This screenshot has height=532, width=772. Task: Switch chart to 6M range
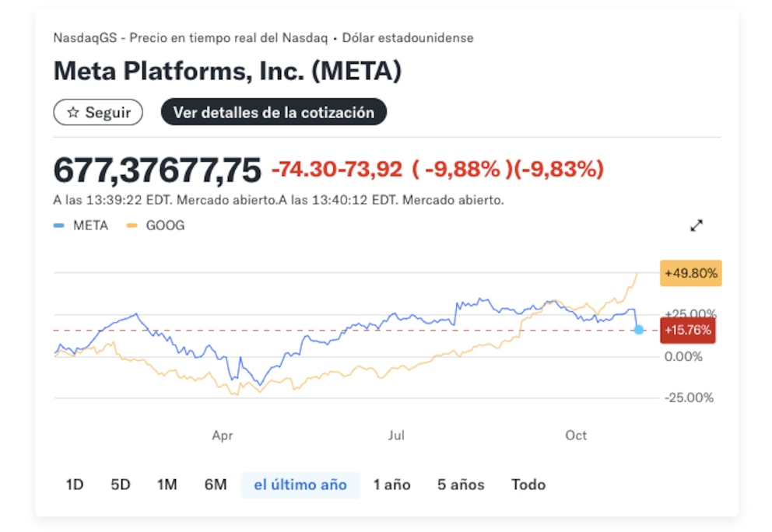tap(216, 485)
